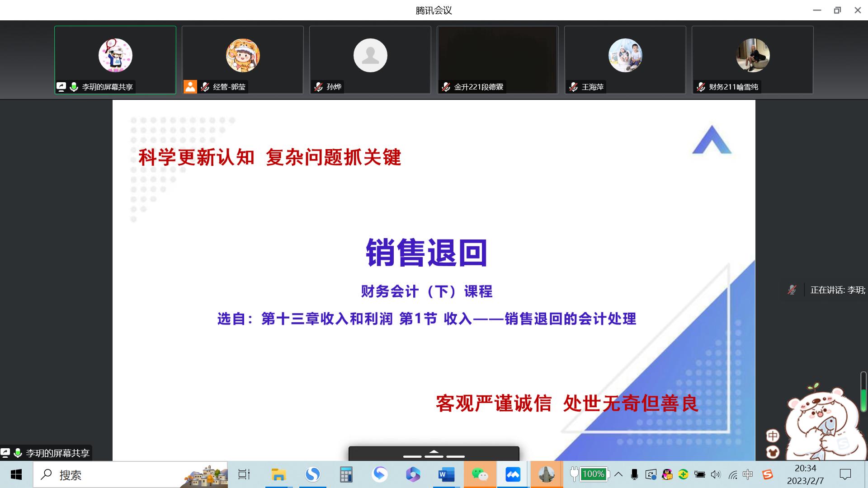868x488 pixels.
Task: Click the microphone icon next to 经管-郭莹
Action: (205, 87)
